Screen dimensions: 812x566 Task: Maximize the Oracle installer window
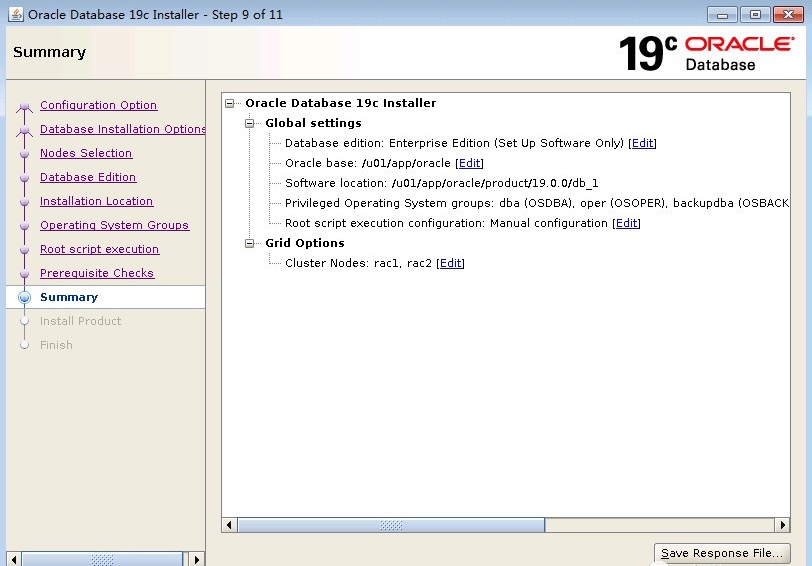tap(755, 14)
